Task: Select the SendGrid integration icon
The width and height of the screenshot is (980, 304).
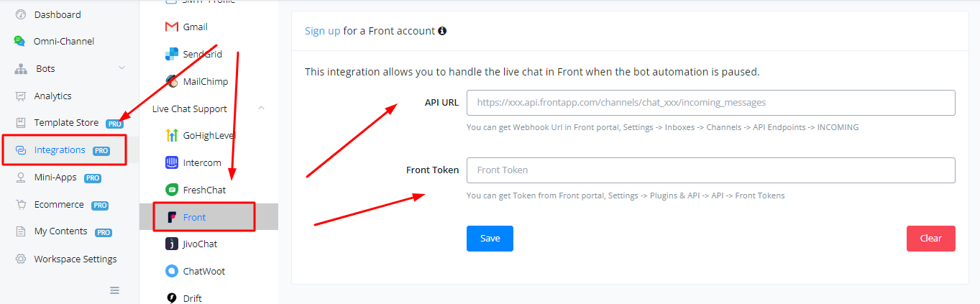Action: click(x=171, y=54)
